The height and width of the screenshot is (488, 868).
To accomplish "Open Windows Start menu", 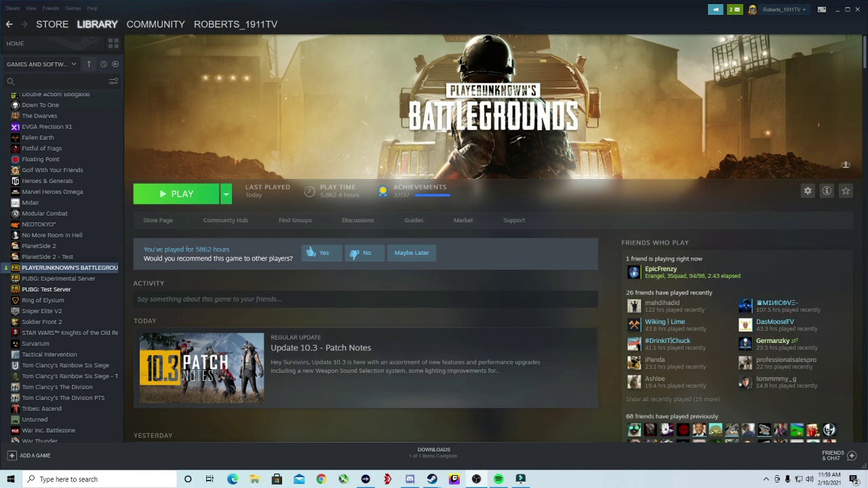I will pos(10,479).
